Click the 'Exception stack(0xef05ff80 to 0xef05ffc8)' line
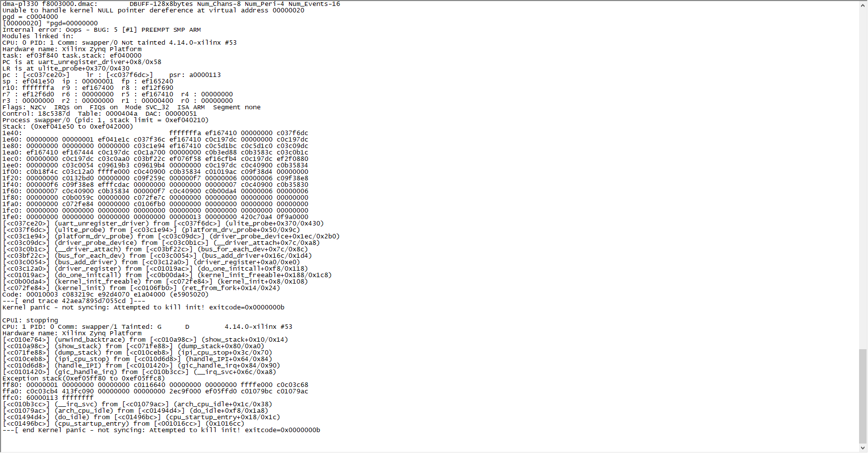 pos(84,378)
